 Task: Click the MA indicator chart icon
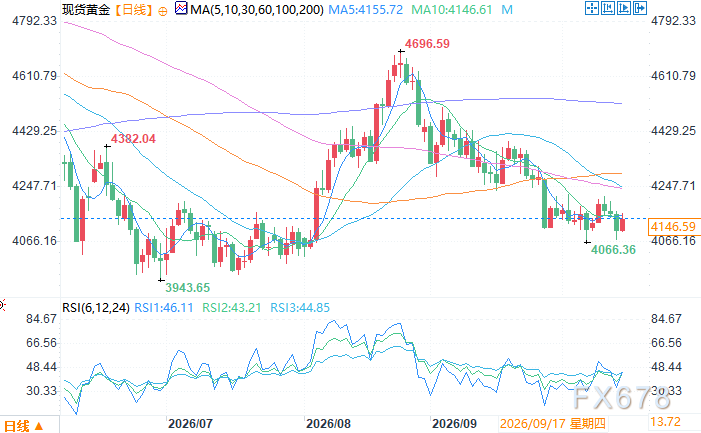[x=181, y=8]
